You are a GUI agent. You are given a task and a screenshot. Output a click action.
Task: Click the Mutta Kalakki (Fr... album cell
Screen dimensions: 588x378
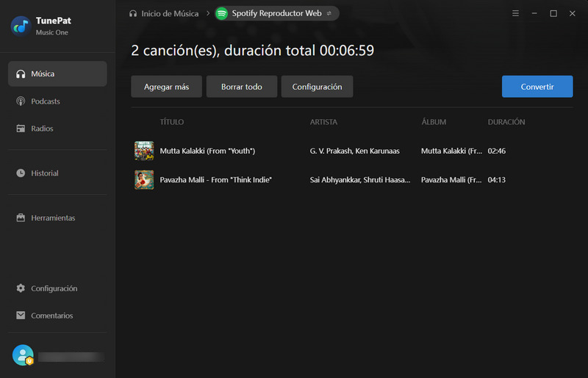(x=451, y=151)
